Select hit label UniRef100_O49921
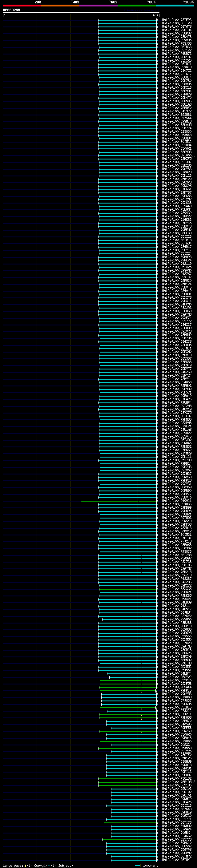This screenshot has width=197, height=868. 177,501
